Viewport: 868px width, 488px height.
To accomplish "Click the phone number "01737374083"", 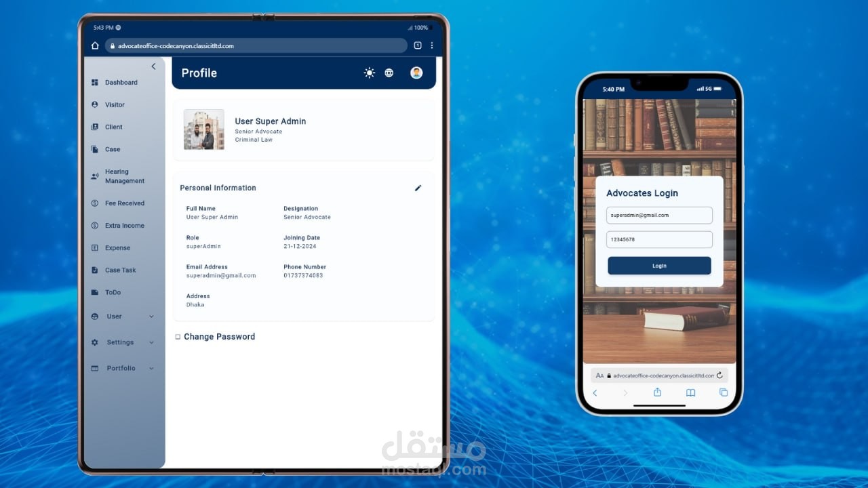I will click(x=303, y=276).
